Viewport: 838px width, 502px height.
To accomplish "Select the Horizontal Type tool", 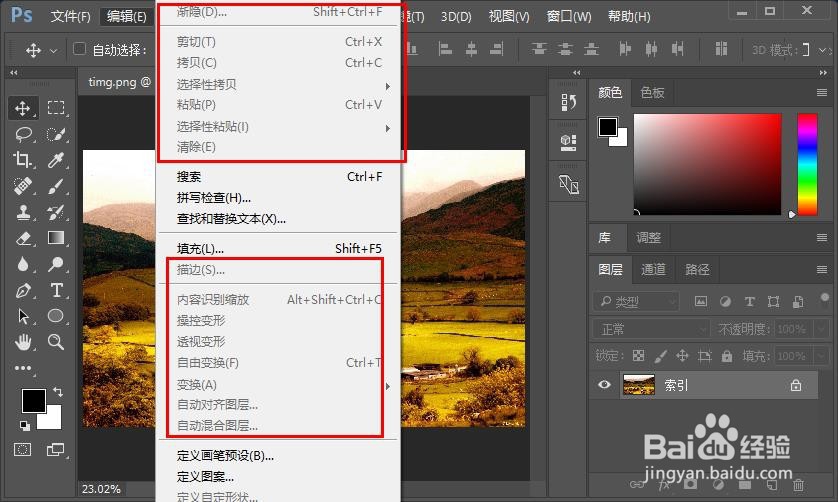I will pos(56,290).
